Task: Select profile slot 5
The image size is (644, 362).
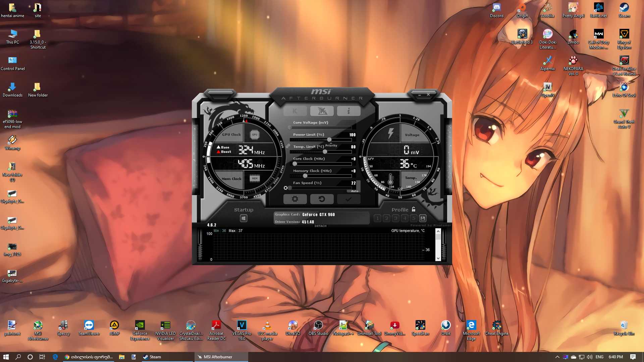Action: pos(414,219)
